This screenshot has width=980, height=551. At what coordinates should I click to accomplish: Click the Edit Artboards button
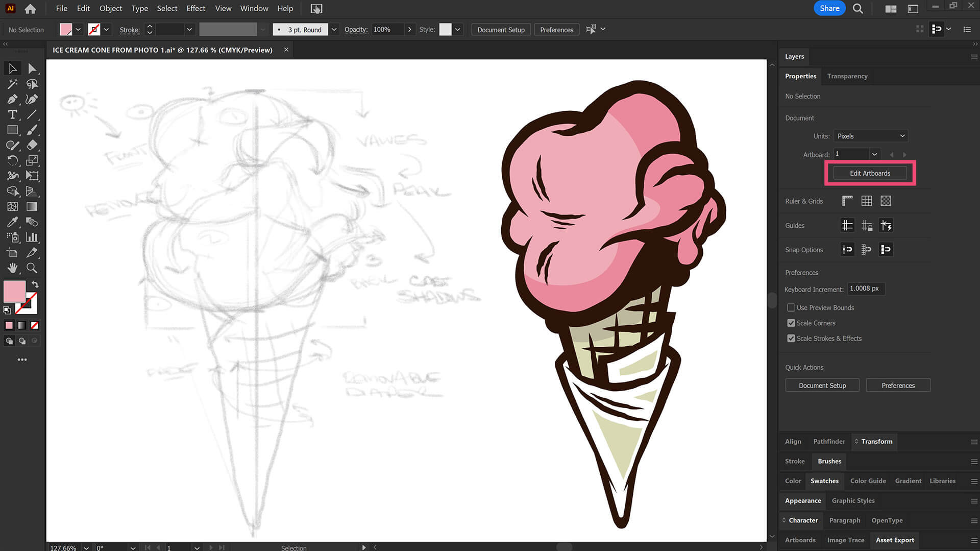(x=870, y=173)
